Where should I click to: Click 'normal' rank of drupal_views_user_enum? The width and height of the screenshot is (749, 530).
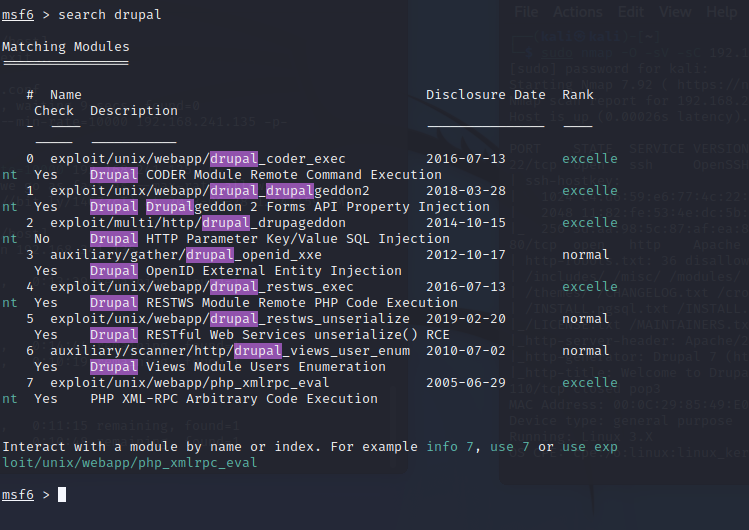[586, 350]
